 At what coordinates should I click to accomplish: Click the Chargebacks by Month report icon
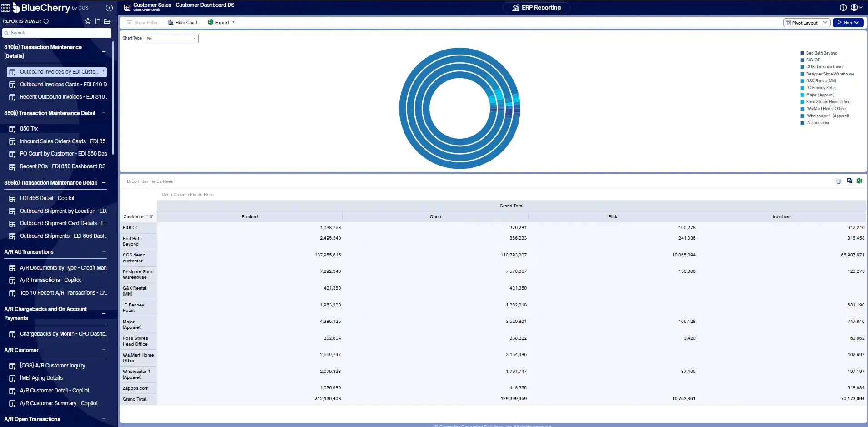point(12,334)
